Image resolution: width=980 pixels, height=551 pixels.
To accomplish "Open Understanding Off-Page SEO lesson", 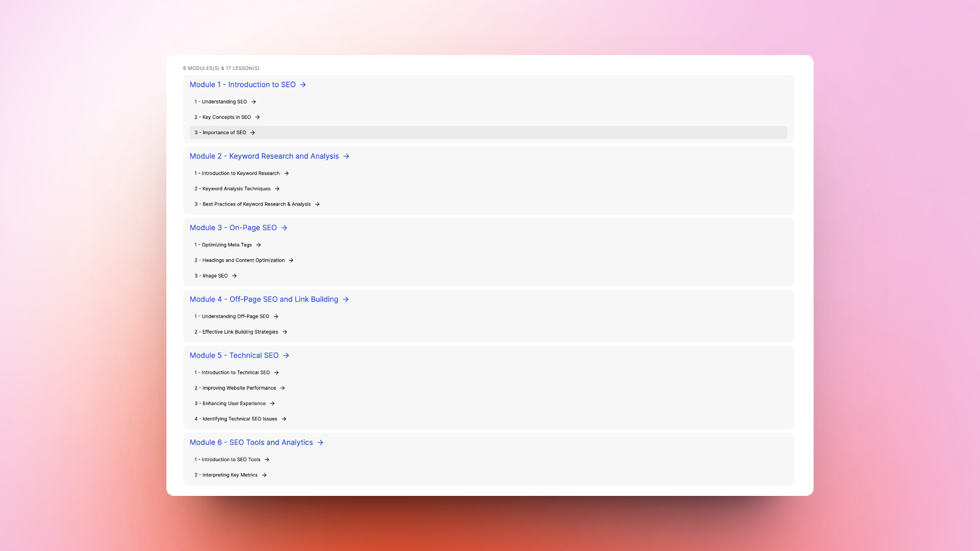I will click(232, 316).
